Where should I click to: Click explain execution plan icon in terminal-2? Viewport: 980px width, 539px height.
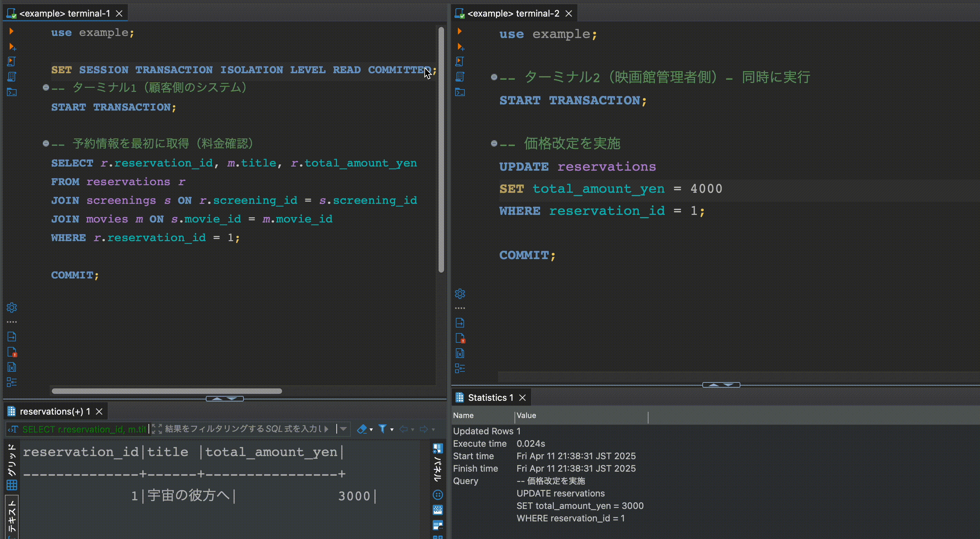tap(460, 76)
